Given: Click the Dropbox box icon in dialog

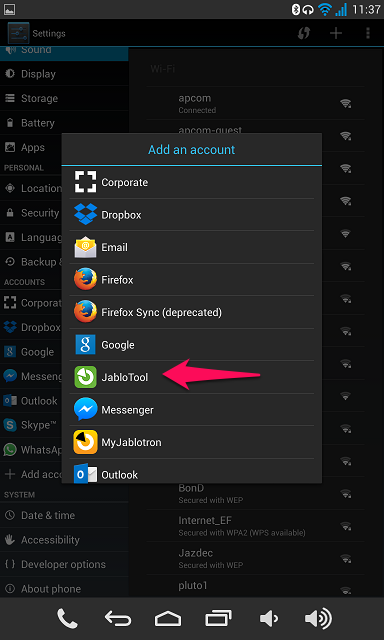Looking at the screenshot, I should click(x=85, y=214).
